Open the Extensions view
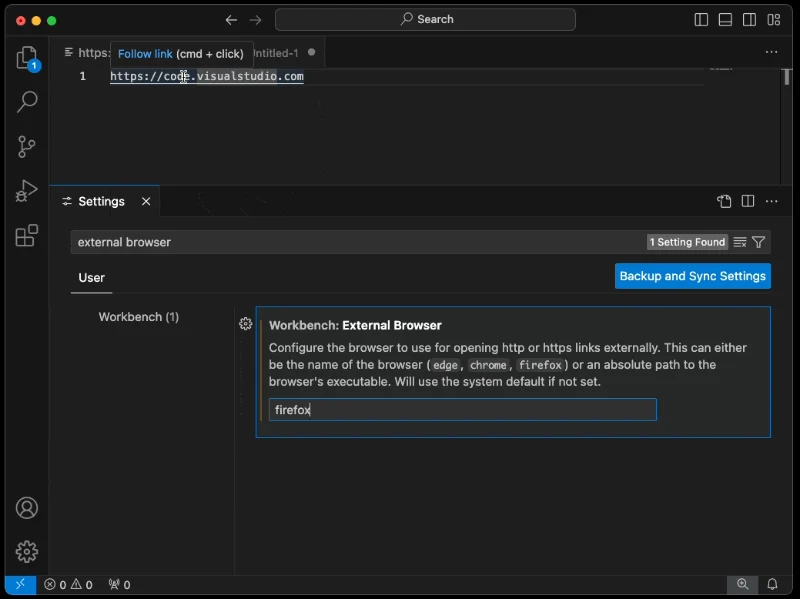Viewport: 800px width, 599px height. click(x=27, y=236)
